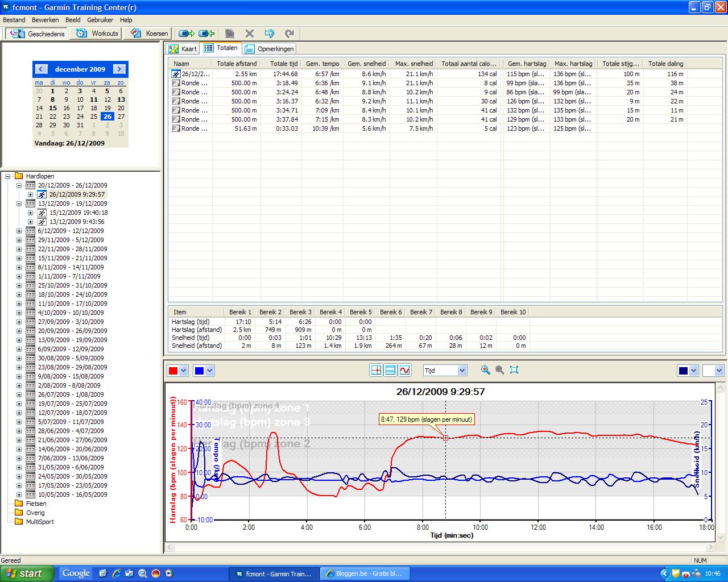Open Internet Explorer from quick launch
This screenshot has height=582, width=728.
tap(117, 573)
